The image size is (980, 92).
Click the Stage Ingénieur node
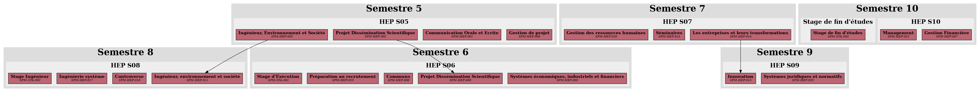click(x=30, y=78)
